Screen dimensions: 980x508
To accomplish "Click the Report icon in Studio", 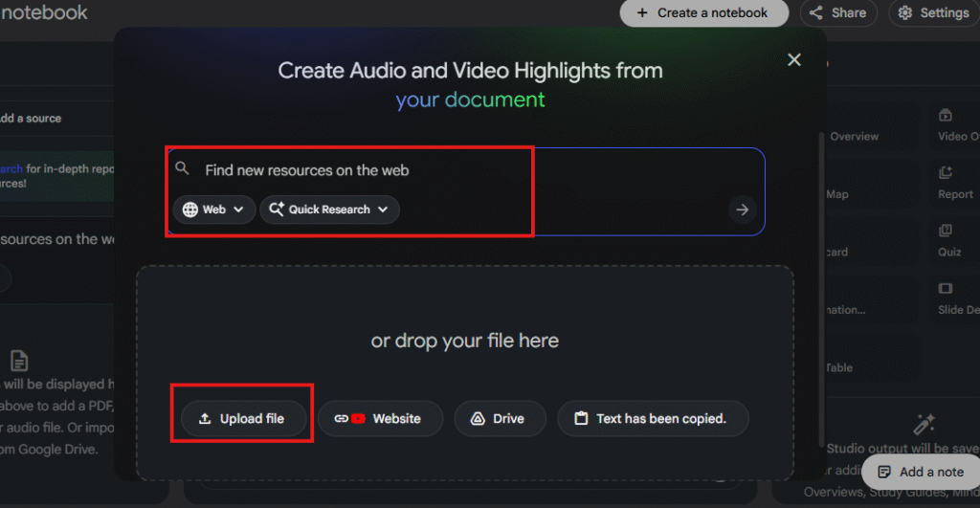I will click(945, 172).
